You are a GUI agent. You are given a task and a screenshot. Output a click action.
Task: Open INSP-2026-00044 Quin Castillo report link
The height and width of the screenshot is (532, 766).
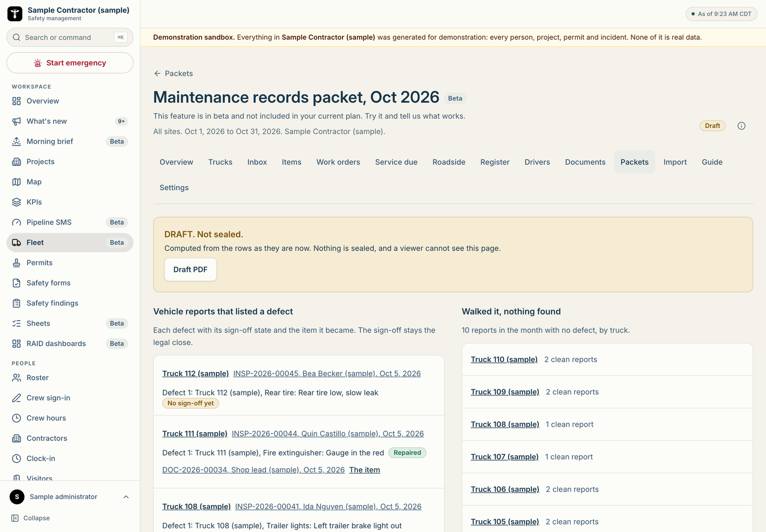328,434
